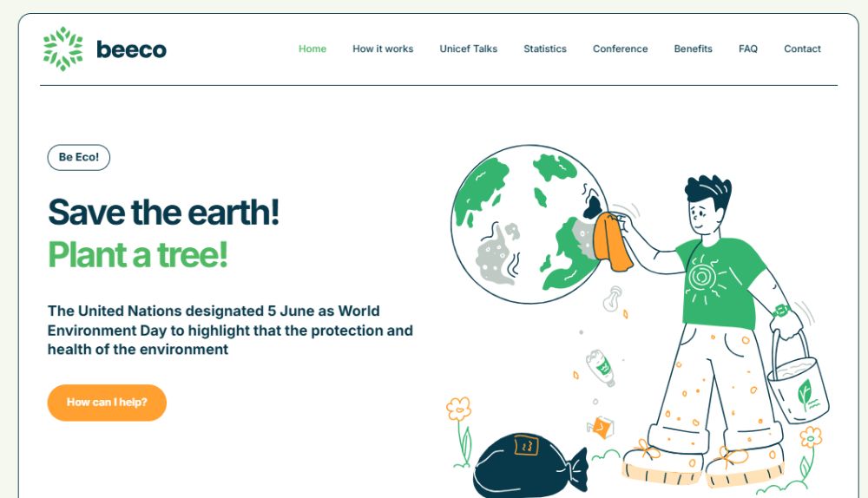The width and height of the screenshot is (868, 498).
Task: Click the bucket with leaf emblem
Action: [x=799, y=386]
